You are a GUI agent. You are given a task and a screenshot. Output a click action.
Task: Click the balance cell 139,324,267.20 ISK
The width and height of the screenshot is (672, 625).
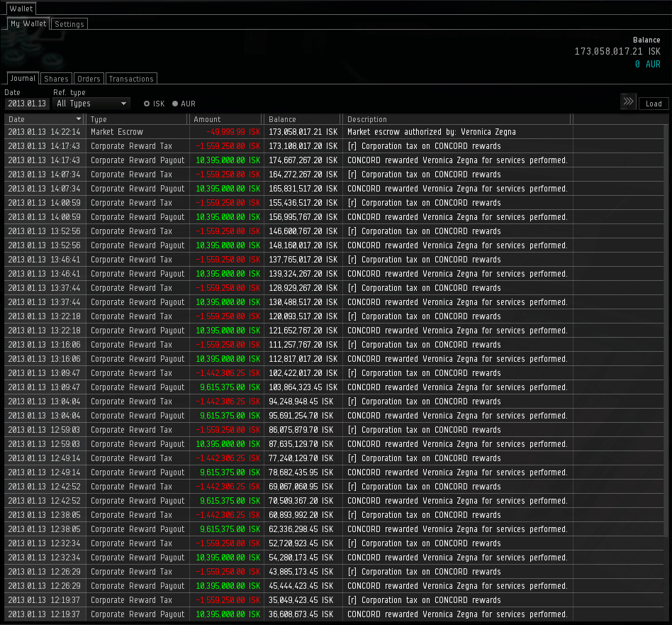(303, 273)
